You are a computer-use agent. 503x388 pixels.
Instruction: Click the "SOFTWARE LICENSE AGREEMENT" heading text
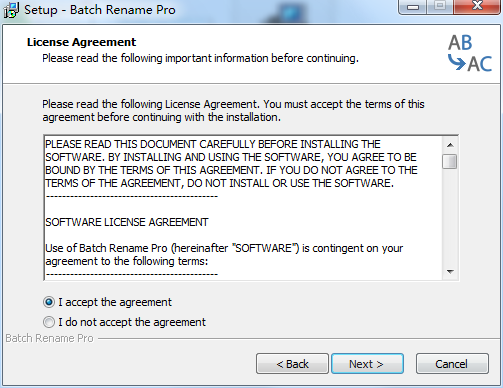(x=127, y=222)
